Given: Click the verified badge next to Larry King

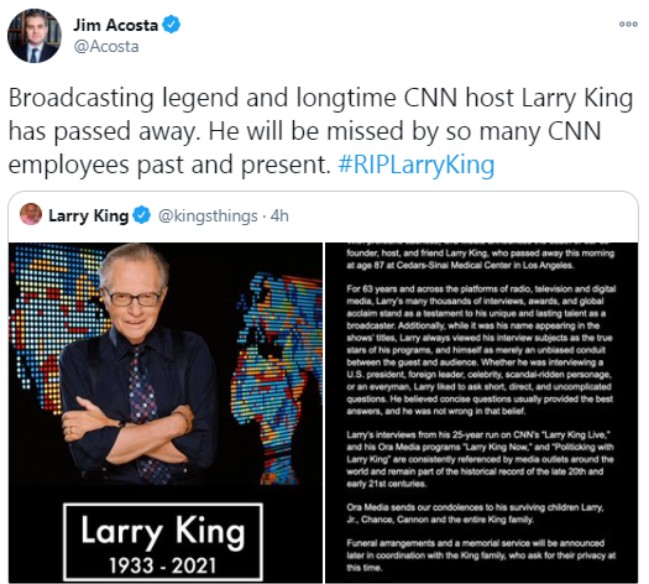Looking at the screenshot, I should click(x=142, y=215).
